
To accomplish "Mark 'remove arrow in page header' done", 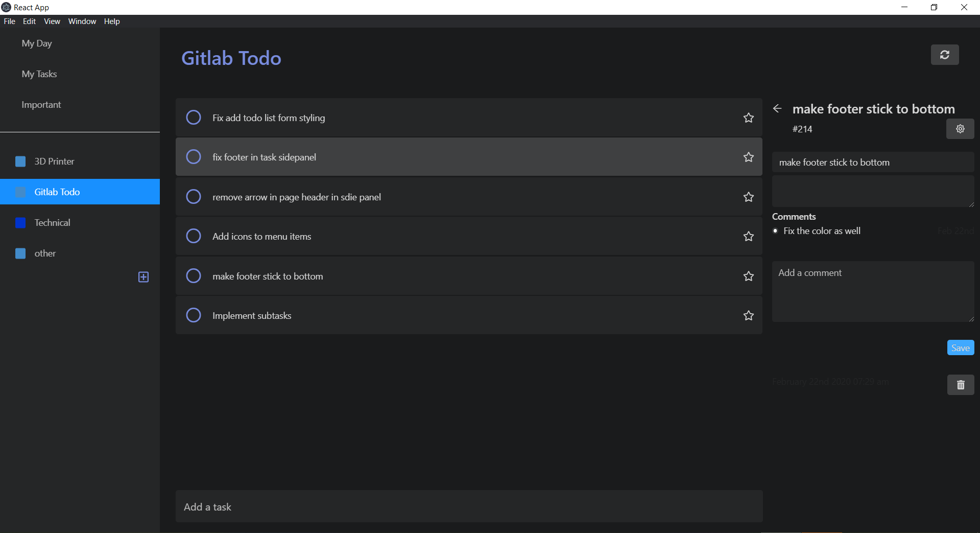I will click(x=194, y=196).
